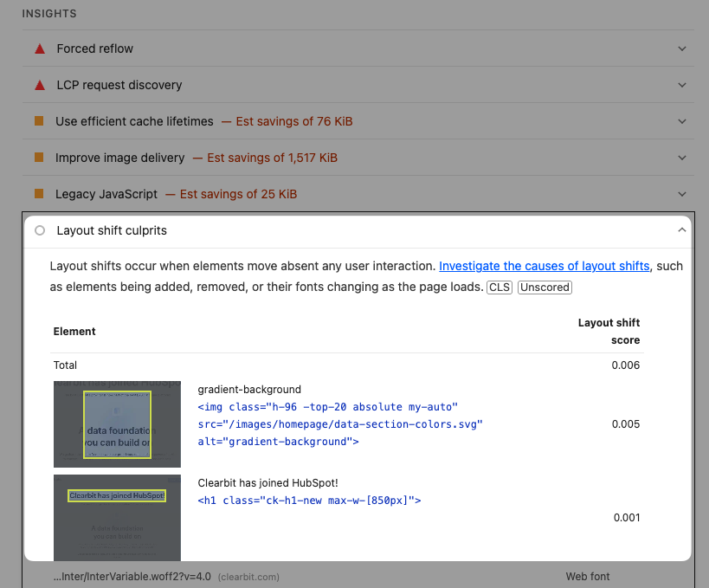
Task: Expand the Forced reflow insight
Action: (x=682, y=48)
